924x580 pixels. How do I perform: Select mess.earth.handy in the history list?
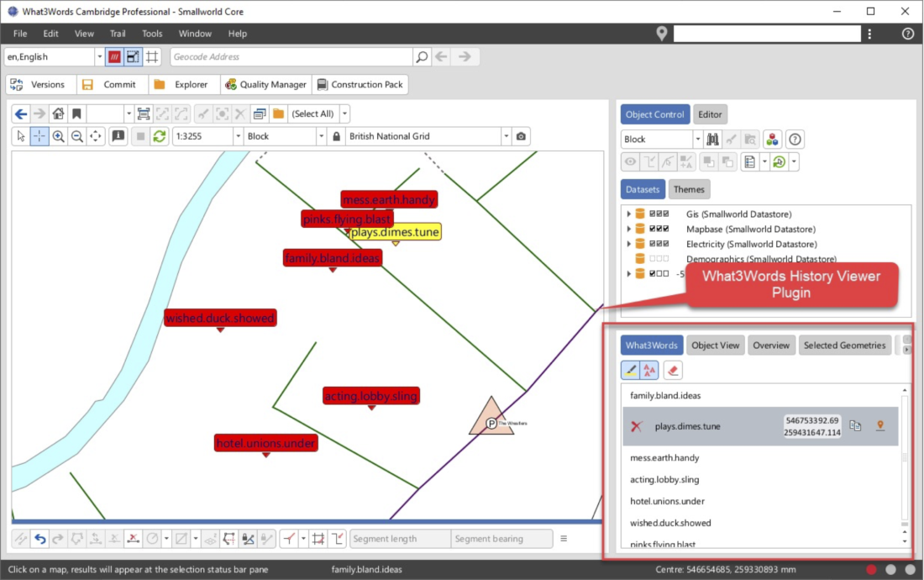(x=664, y=457)
